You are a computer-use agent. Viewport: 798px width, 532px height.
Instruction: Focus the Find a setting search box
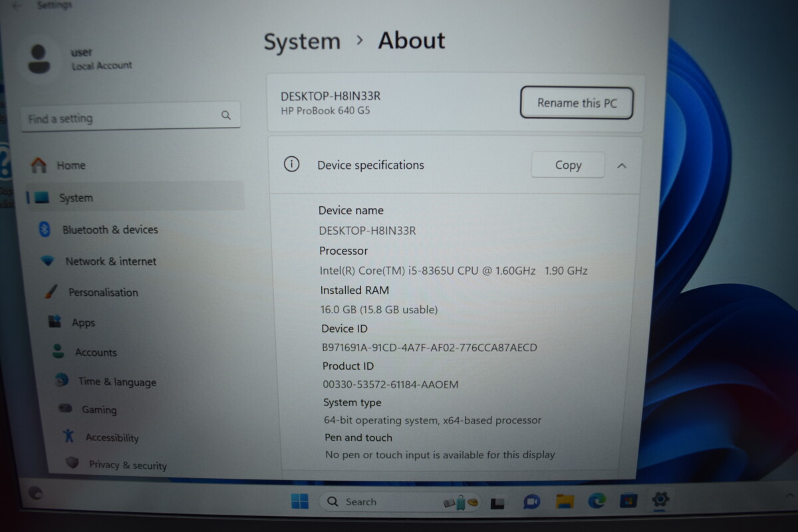click(131, 117)
